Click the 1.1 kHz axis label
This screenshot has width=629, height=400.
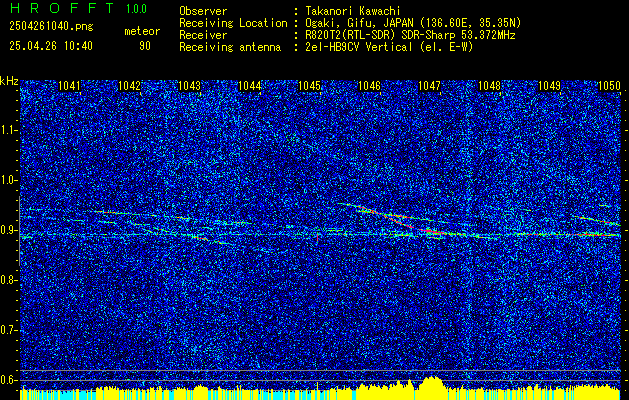pos(8,130)
